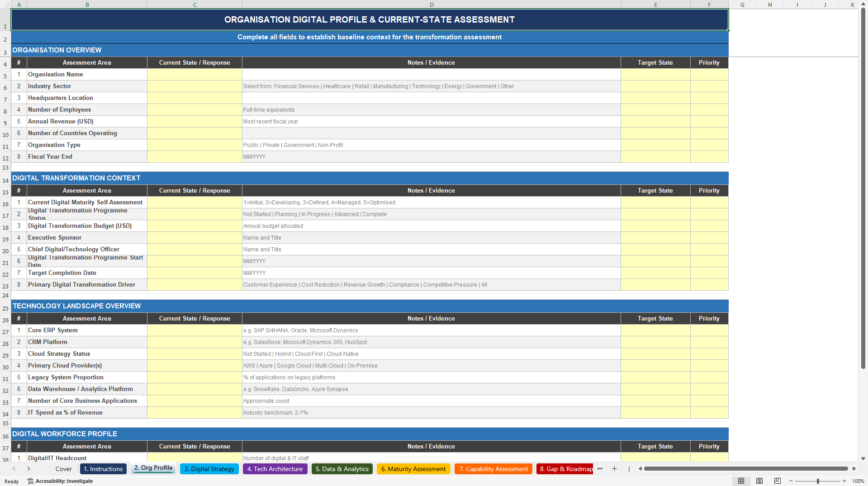
Task: Click 'Digital/IT Headcount' cell
Action: 87,458
